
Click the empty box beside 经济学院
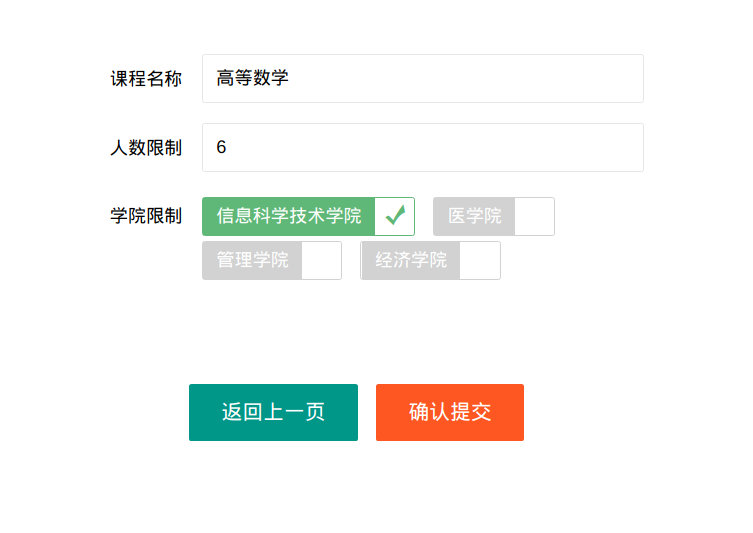tap(480, 261)
